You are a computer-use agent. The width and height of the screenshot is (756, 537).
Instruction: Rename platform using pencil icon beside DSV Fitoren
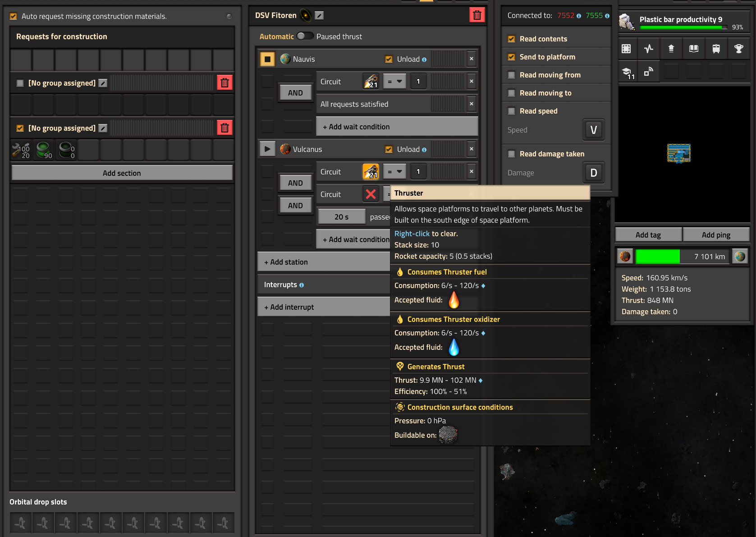(x=319, y=15)
